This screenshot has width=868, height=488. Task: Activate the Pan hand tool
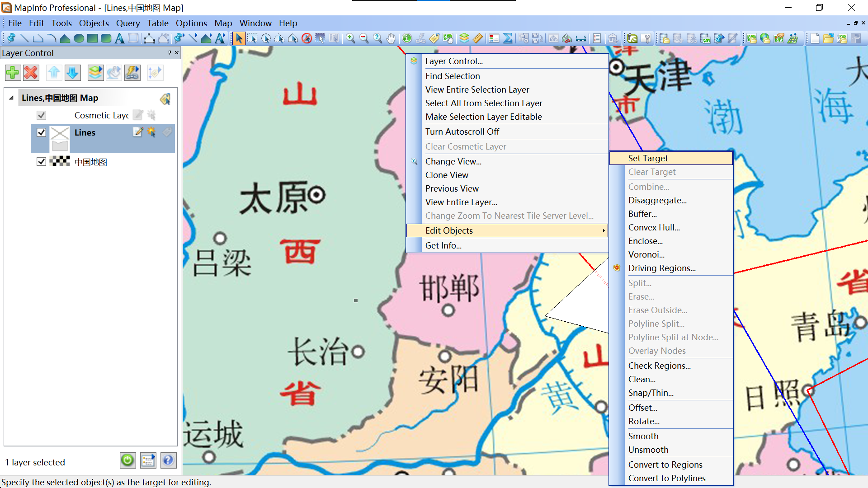[392, 38]
